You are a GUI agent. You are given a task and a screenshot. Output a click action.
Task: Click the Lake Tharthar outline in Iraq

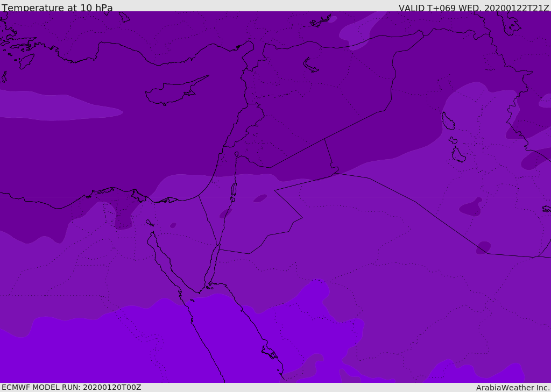tap(448, 122)
